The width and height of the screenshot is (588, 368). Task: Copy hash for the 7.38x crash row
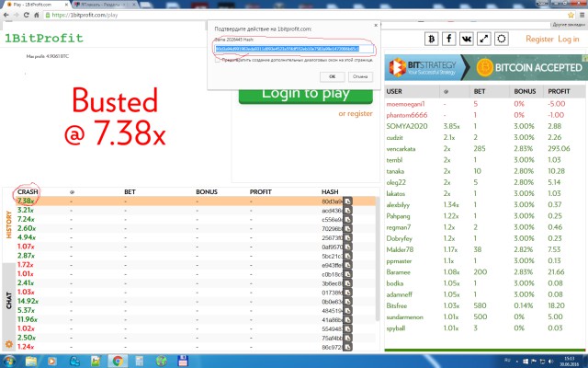pos(347,201)
